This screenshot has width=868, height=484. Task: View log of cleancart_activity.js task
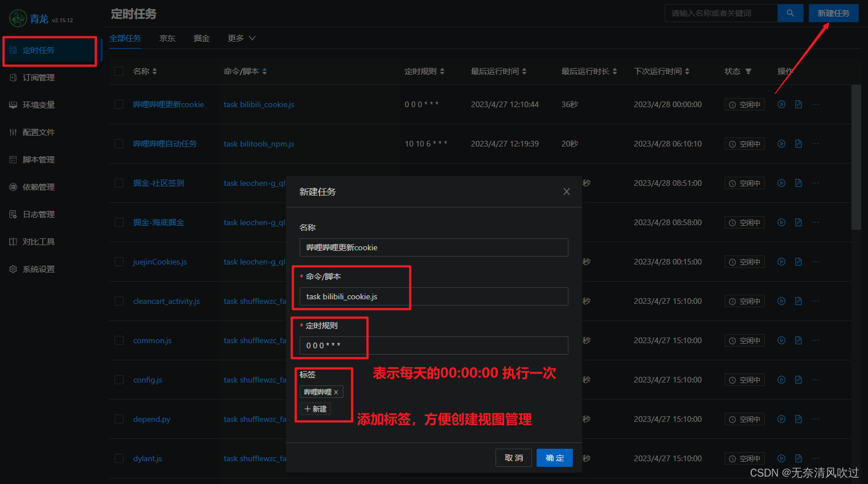(x=799, y=301)
